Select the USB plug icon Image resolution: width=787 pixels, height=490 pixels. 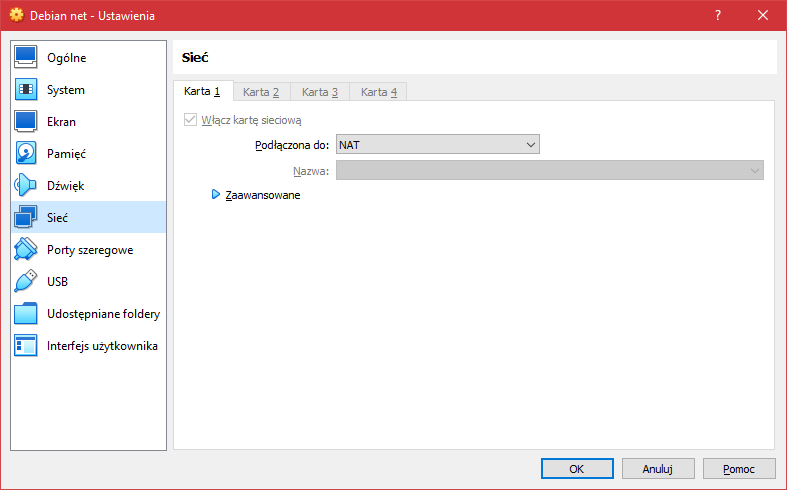coord(27,282)
